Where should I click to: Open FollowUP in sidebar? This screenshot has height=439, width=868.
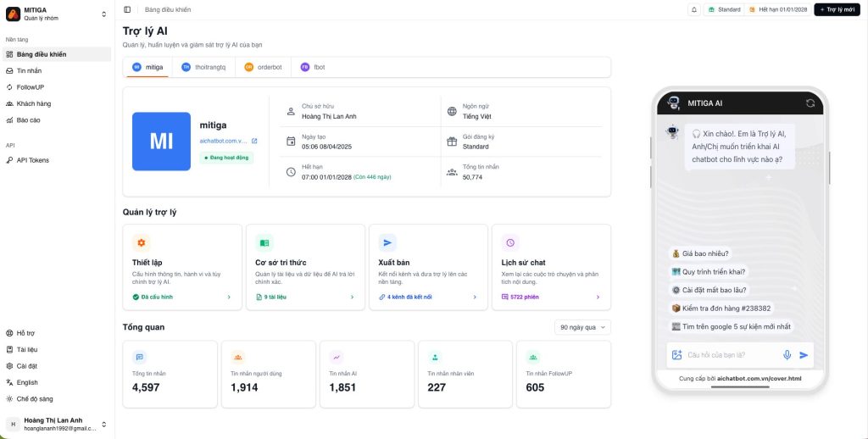click(x=57, y=87)
